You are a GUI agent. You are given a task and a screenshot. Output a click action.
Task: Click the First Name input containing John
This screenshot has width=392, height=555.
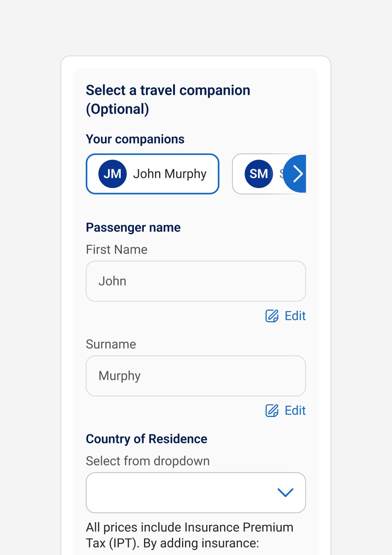click(196, 281)
